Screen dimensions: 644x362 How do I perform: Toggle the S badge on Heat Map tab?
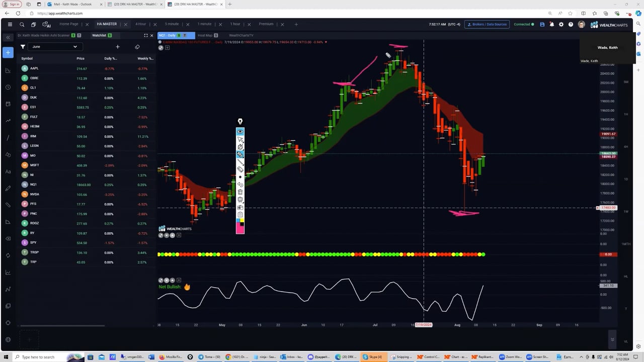(x=216, y=35)
